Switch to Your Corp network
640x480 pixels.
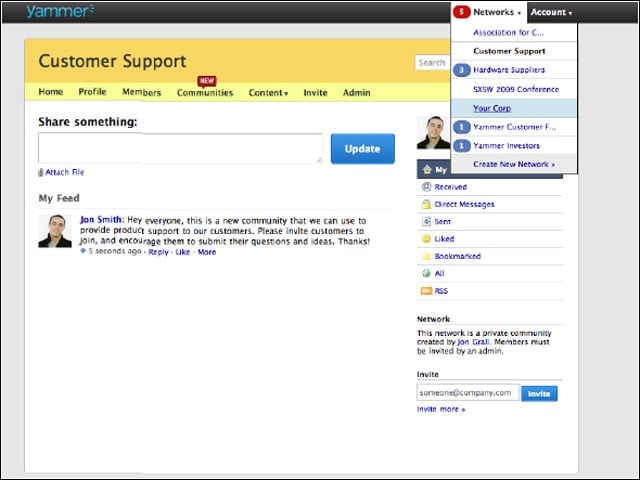(492, 108)
